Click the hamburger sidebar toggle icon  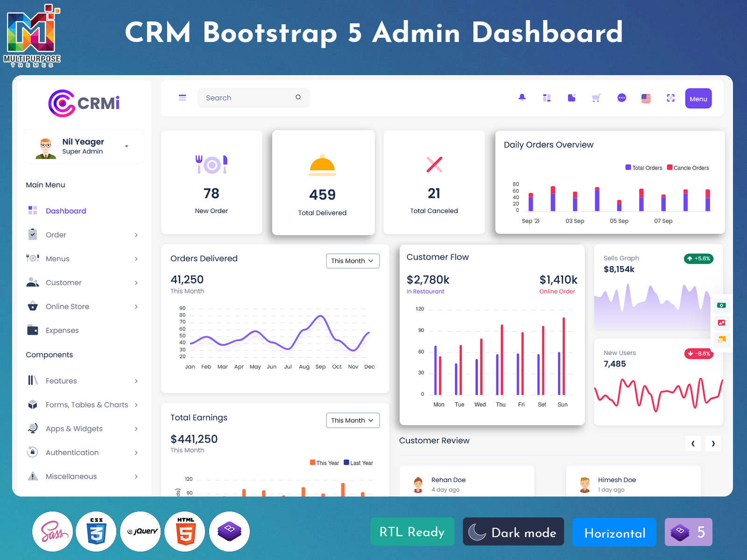point(182,98)
